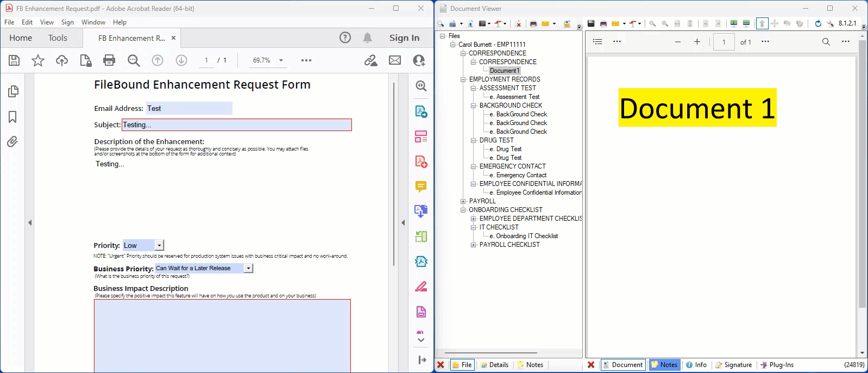
Task: Open Acrobat's more tools ellipsis
Action: click(306, 60)
